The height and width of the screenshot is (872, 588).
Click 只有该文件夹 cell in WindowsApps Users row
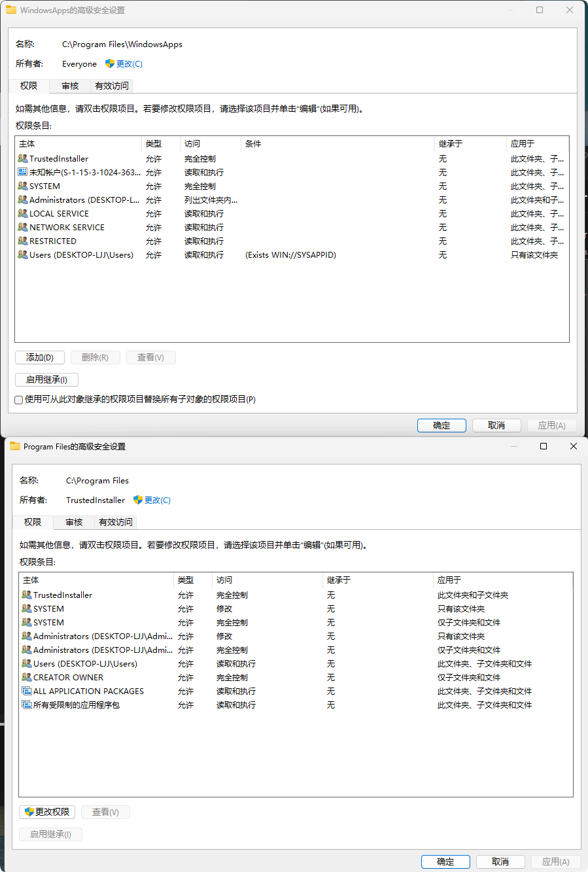tap(534, 255)
